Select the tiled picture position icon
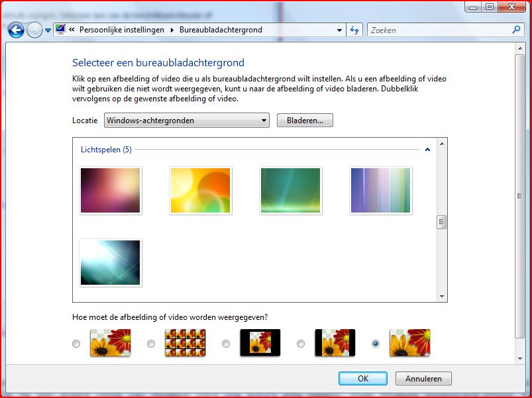Image resolution: width=532 pixels, height=398 pixels. pos(185,343)
